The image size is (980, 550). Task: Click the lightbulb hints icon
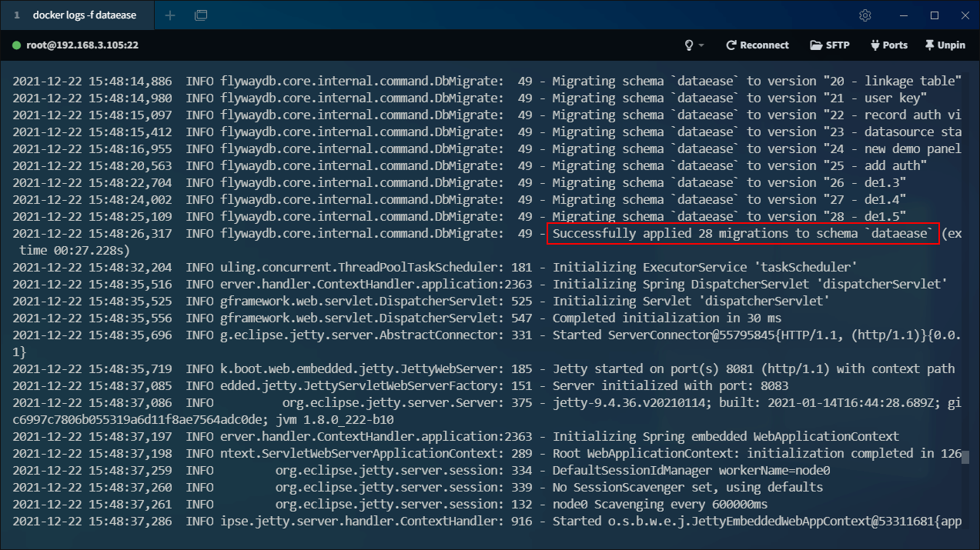click(x=689, y=45)
